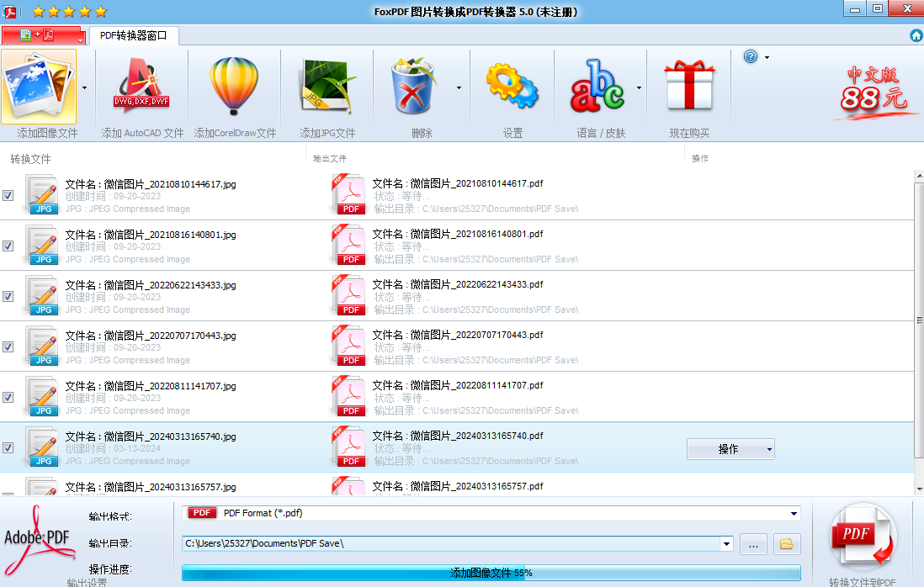The height and width of the screenshot is (587, 924).
Task: Deselect the 微信图片_20240313165740.jpg checkbox
Action: point(8,448)
